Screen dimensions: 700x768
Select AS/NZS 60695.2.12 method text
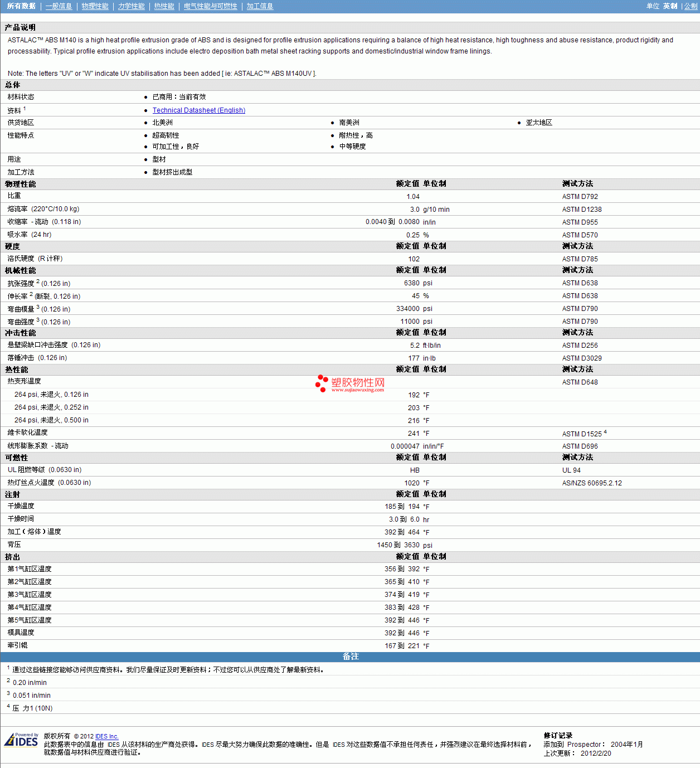pos(592,483)
